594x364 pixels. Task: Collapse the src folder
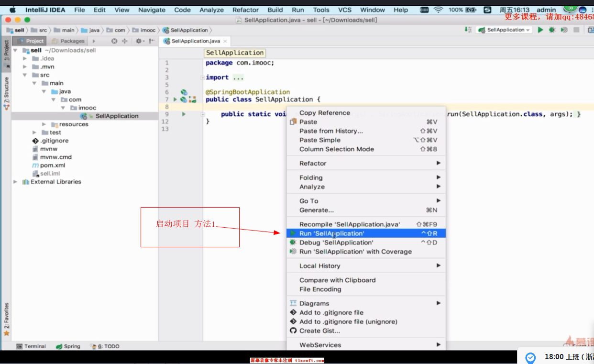(25, 75)
